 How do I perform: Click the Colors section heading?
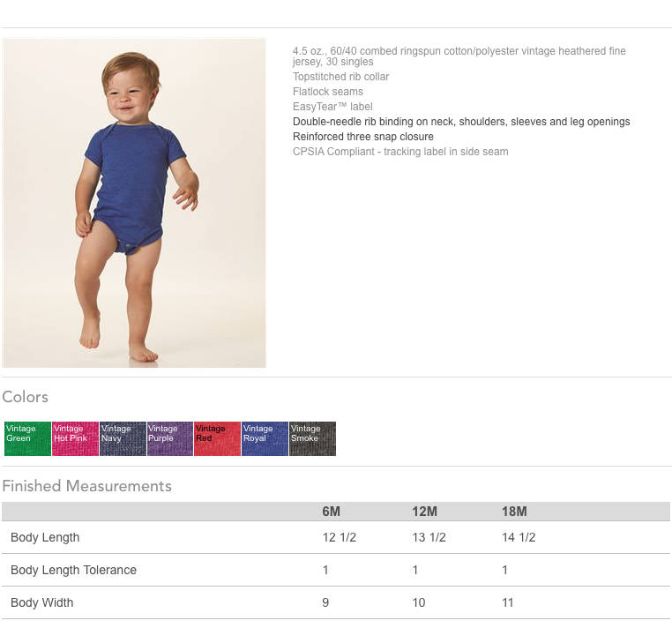point(26,397)
